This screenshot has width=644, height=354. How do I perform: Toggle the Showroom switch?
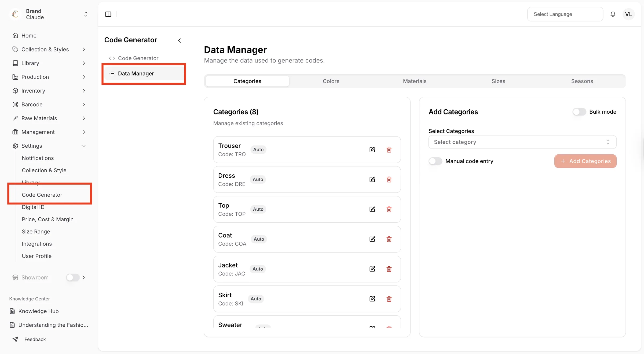point(73,277)
